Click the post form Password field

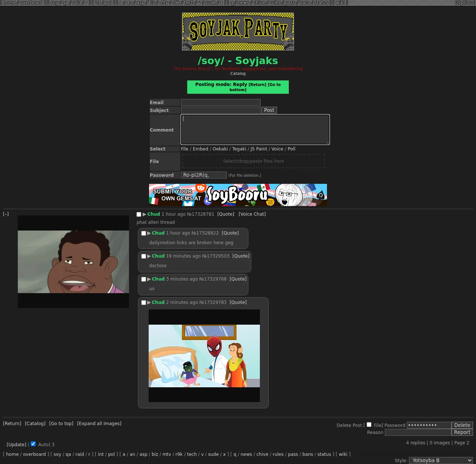click(204, 175)
